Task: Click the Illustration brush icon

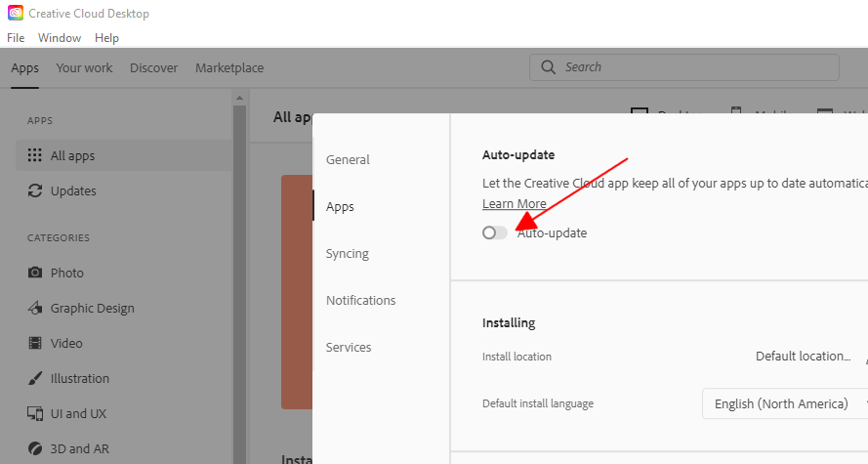Action: (35, 378)
